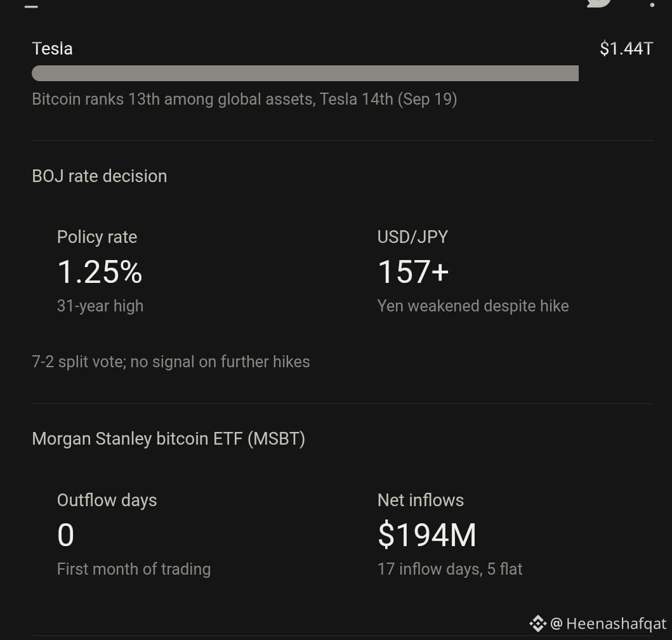
Task: Click the Bitcoin ranks 13th caption
Action: tap(244, 100)
